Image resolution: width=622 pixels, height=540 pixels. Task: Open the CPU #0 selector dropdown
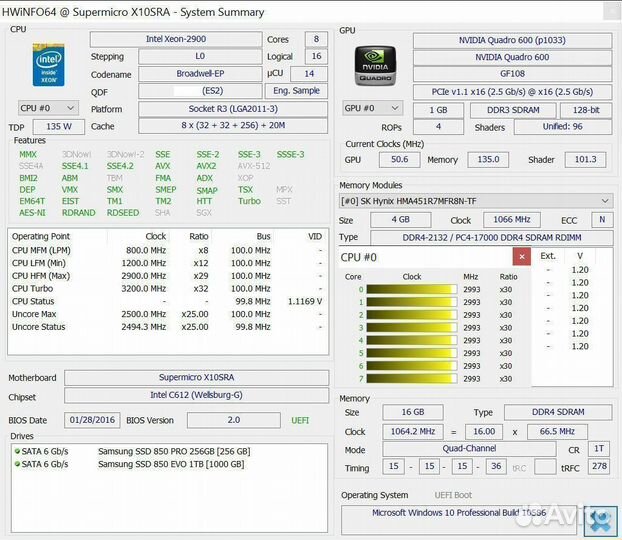[48, 108]
